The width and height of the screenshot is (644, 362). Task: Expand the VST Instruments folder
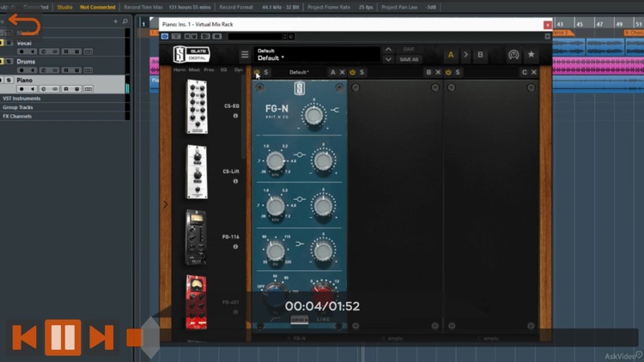point(21,99)
